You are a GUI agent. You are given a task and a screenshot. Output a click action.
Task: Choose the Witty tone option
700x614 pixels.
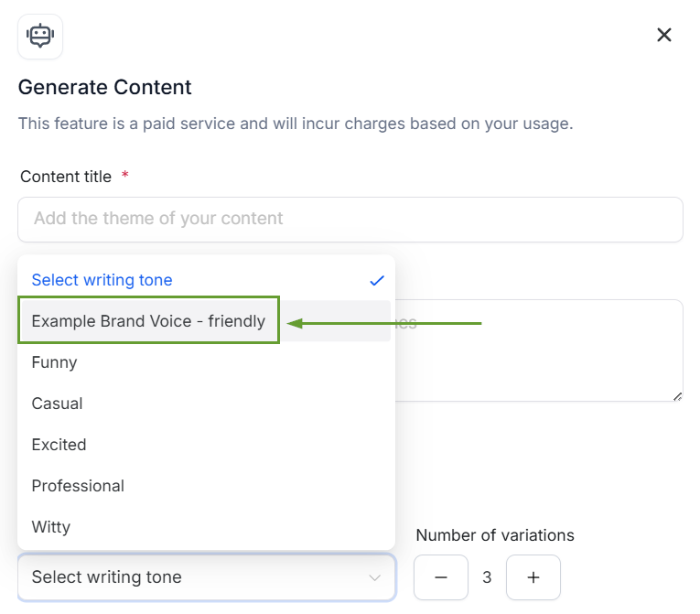coord(206,526)
